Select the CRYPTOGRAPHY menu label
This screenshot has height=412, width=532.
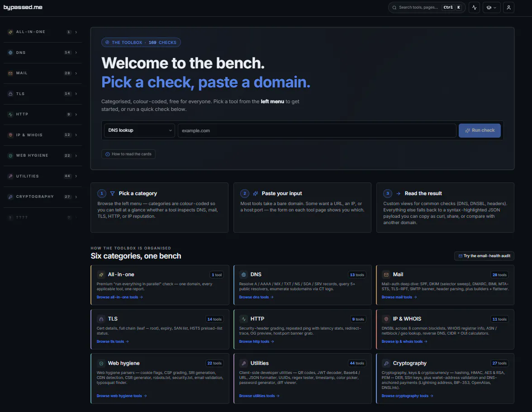click(35, 196)
